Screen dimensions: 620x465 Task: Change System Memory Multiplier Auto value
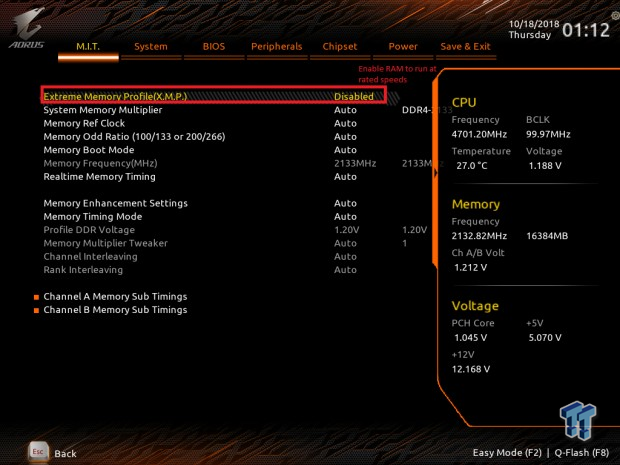pos(345,110)
